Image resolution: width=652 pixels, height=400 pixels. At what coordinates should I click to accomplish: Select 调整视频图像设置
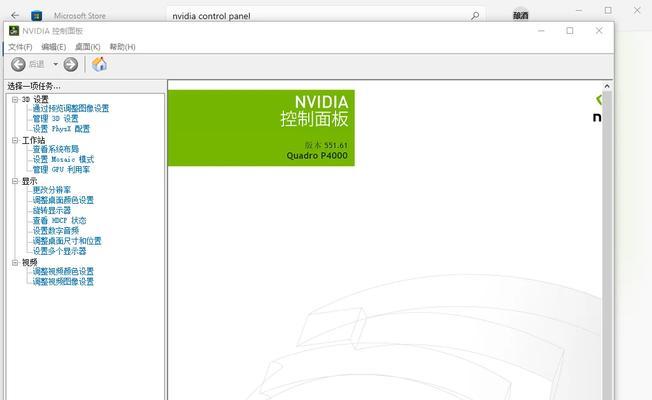[x=63, y=281]
